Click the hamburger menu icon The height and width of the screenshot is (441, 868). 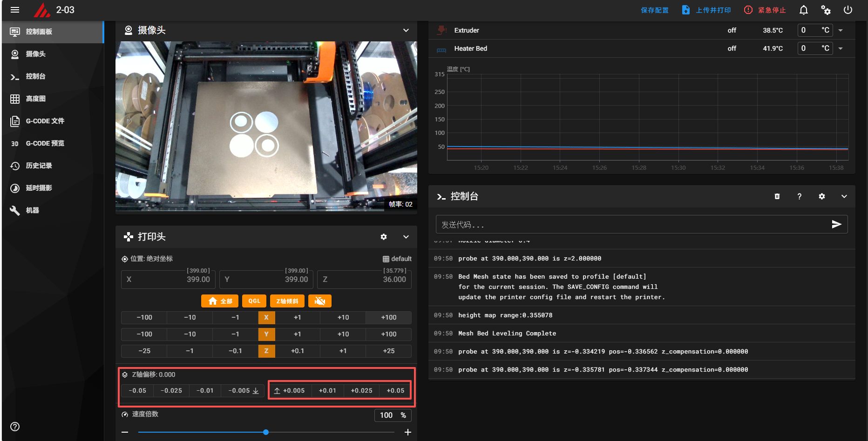pyautogui.click(x=15, y=10)
